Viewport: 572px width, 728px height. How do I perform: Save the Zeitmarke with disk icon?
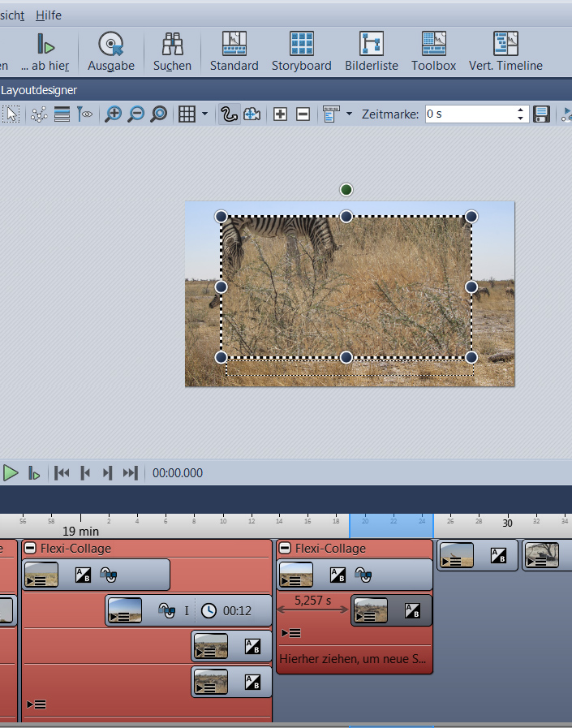(541, 114)
